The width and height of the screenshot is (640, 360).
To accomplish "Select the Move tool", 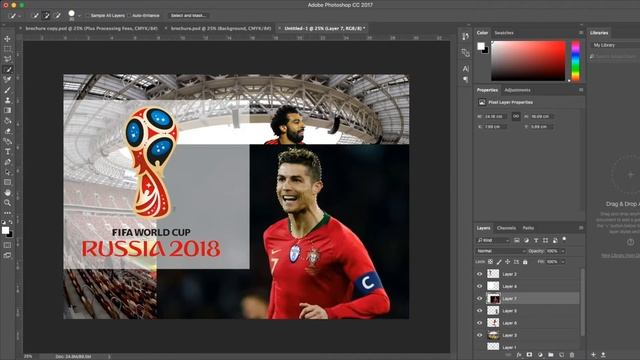I will tap(7, 38).
